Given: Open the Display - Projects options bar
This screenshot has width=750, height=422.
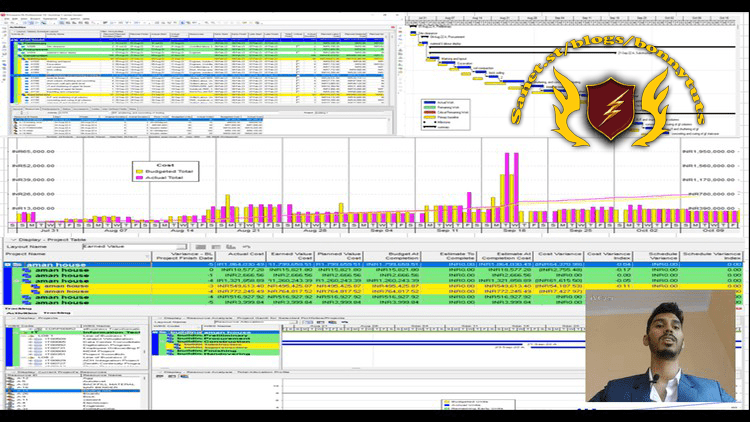Looking at the screenshot, I should (38, 318).
